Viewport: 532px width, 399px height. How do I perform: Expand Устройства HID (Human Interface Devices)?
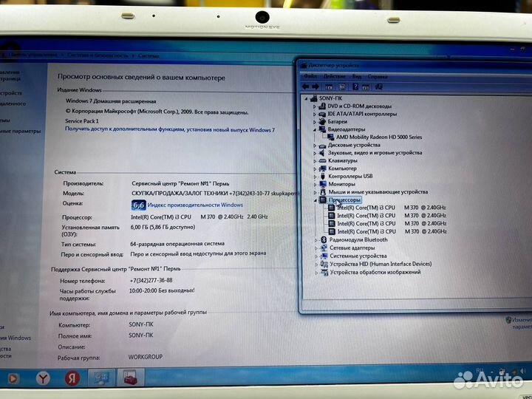click(316, 265)
